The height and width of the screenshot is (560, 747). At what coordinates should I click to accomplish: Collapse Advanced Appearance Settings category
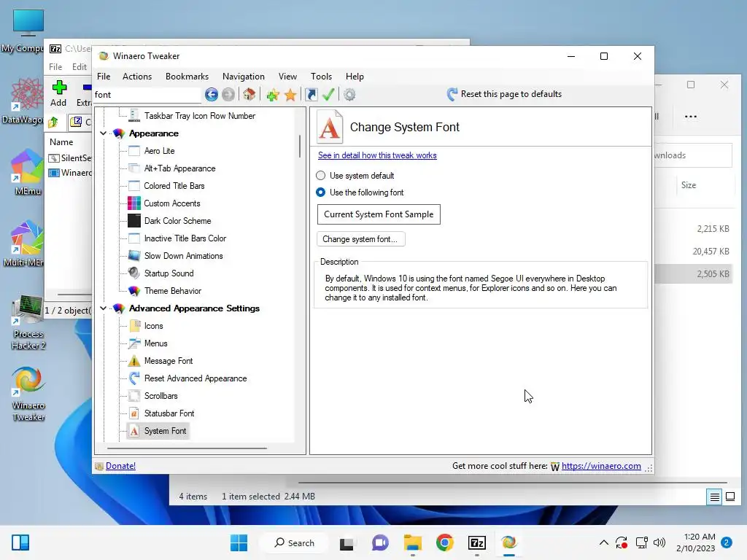coord(104,308)
